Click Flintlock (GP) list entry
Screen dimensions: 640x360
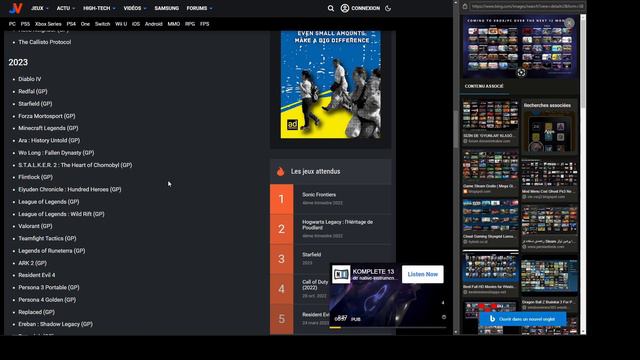tap(36, 177)
